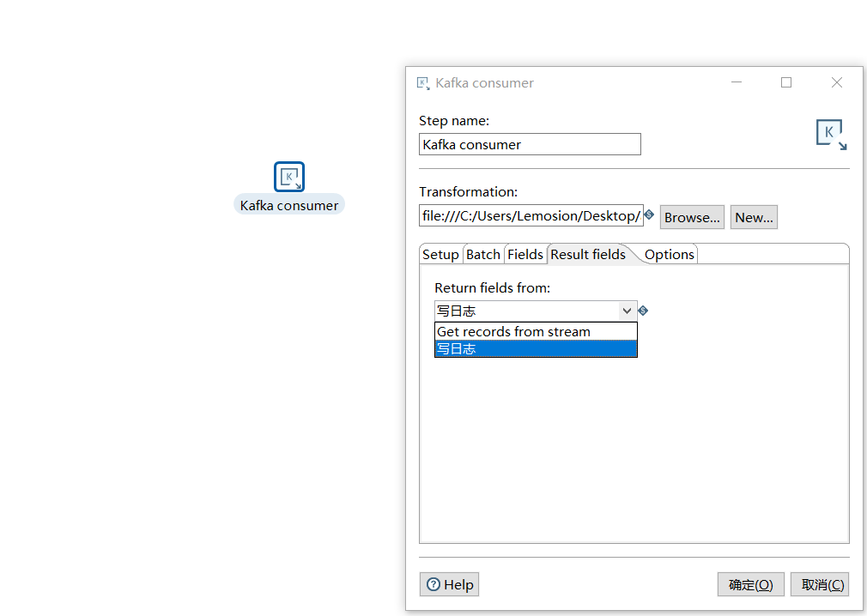This screenshot has height=616, width=867.
Task: Cancel with the 取消(C) button
Action: point(820,584)
